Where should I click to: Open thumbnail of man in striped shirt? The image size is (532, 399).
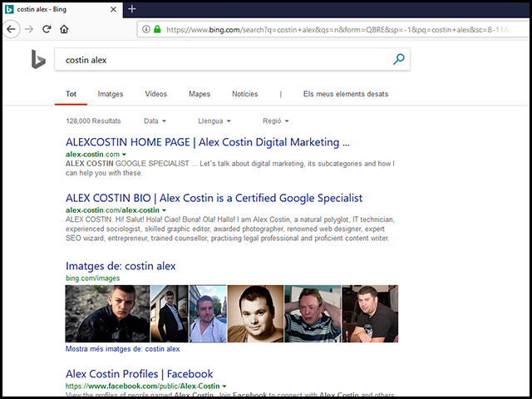313,313
